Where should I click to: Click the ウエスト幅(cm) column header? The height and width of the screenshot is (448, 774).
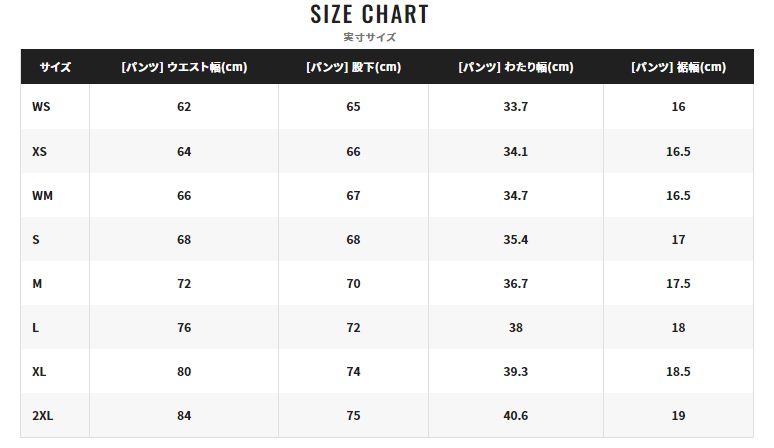184,67
